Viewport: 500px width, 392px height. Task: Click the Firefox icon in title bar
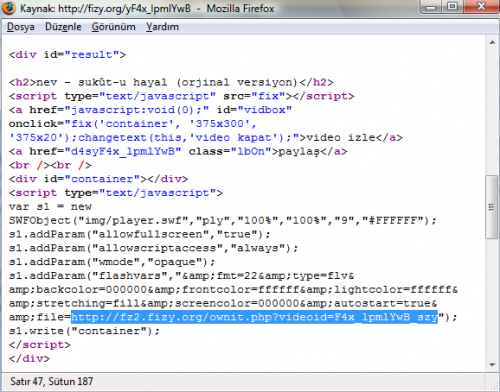pos(9,8)
